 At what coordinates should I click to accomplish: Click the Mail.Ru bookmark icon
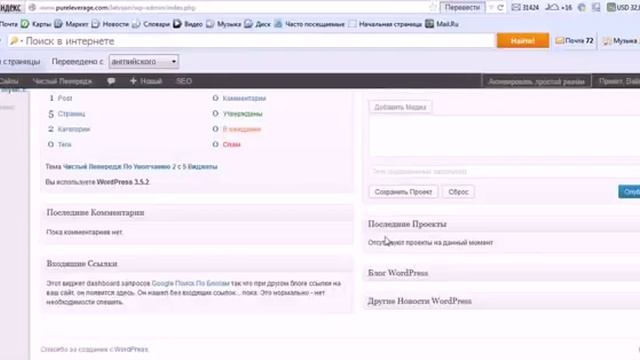click(x=429, y=24)
